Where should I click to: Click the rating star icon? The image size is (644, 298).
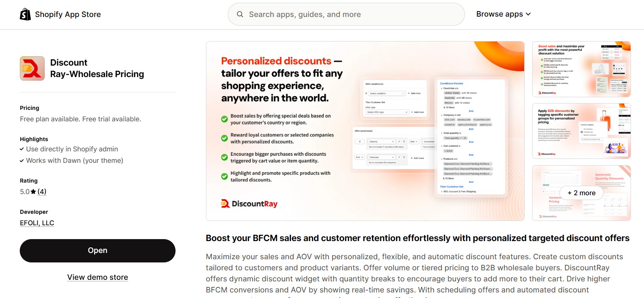click(34, 192)
